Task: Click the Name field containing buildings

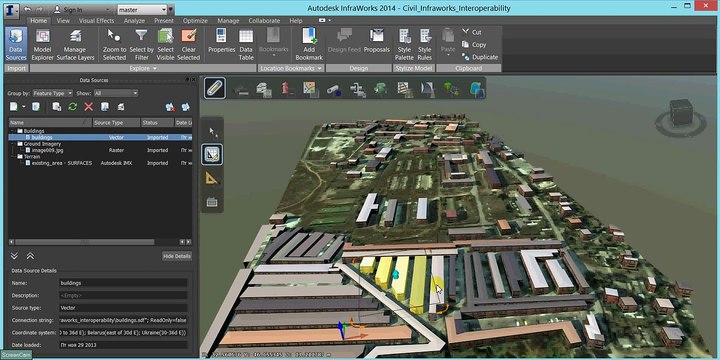Action: (123, 283)
